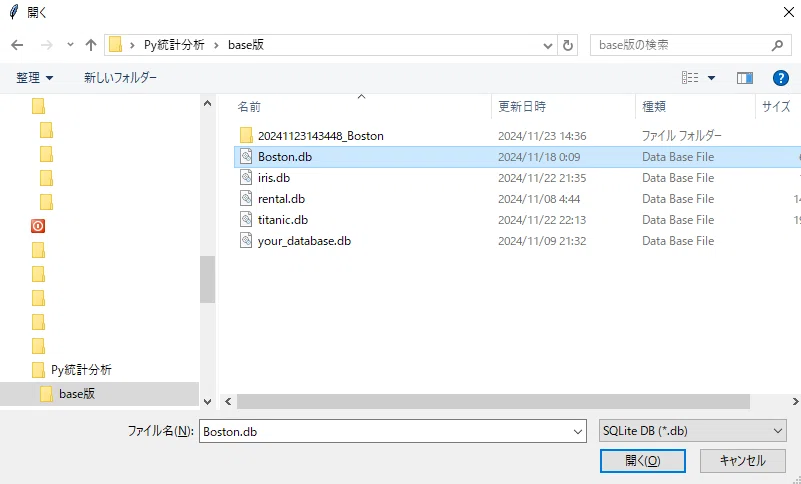Click ファイル フォルダー type cell
The width and height of the screenshot is (801, 484).
pos(681,136)
